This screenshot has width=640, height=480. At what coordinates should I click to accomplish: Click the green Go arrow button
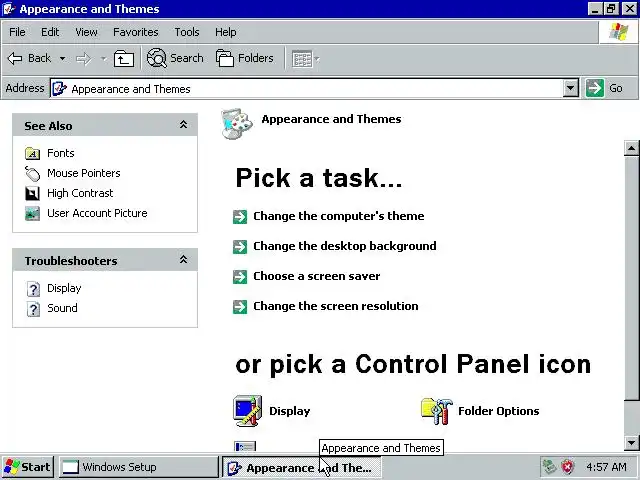pos(594,88)
